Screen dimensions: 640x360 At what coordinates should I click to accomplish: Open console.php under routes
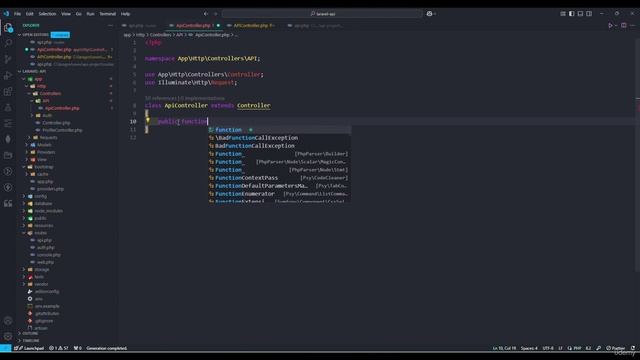coord(49,255)
